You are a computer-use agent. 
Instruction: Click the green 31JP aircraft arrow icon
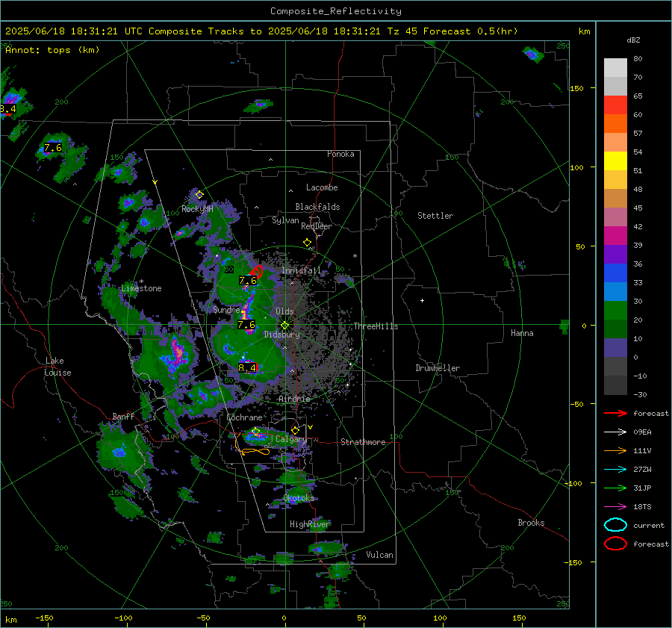pos(615,488)
